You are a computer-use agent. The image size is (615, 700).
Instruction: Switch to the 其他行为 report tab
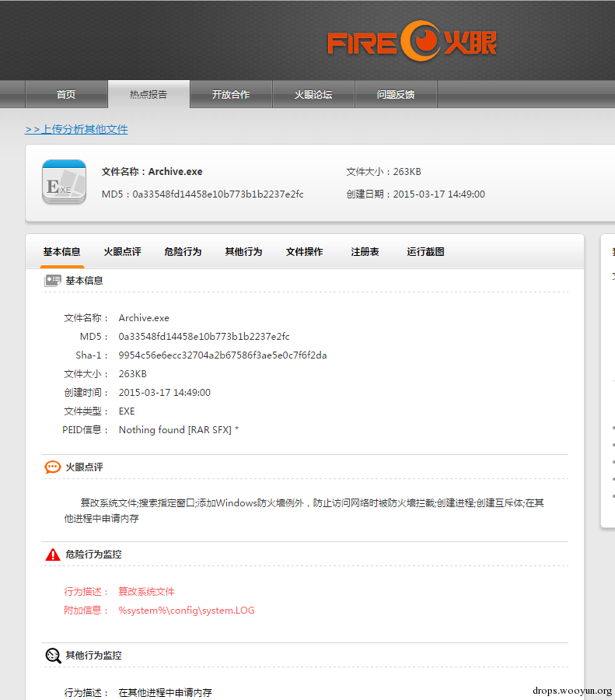tap(243, 252)
